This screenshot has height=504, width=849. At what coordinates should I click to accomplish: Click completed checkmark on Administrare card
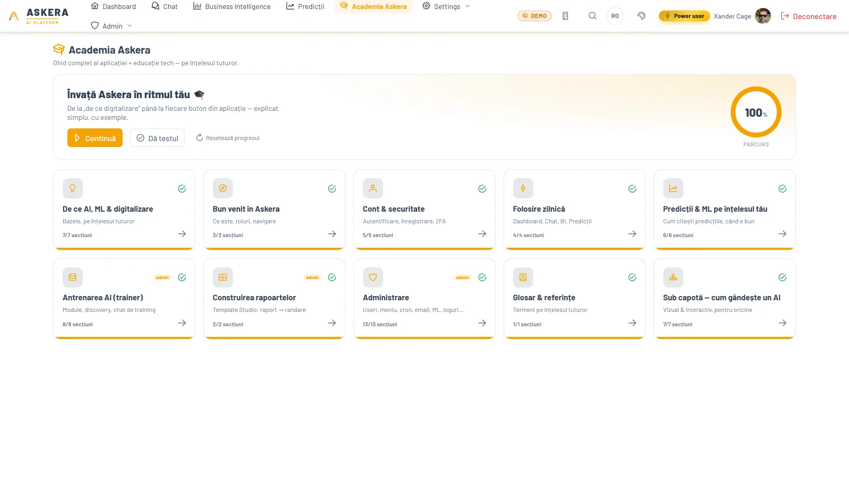coord(482,277)
